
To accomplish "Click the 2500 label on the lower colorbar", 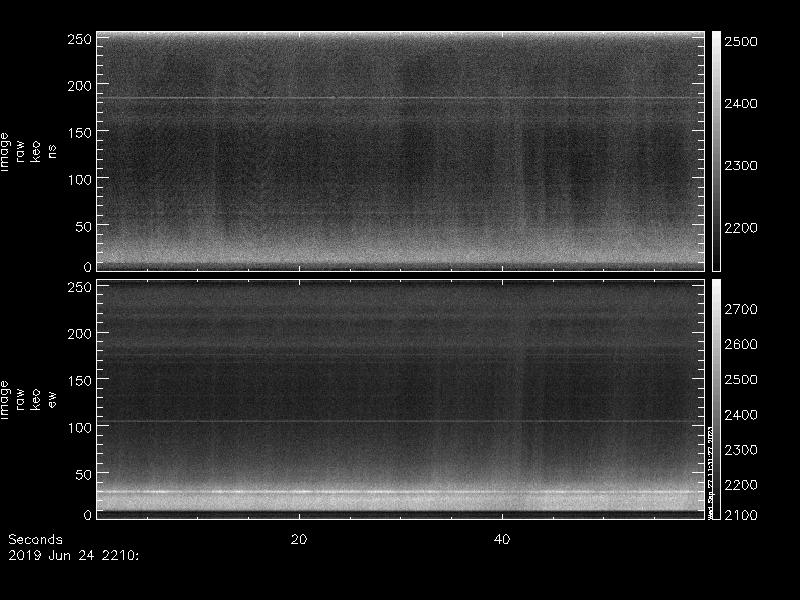I will click(741, 380).
